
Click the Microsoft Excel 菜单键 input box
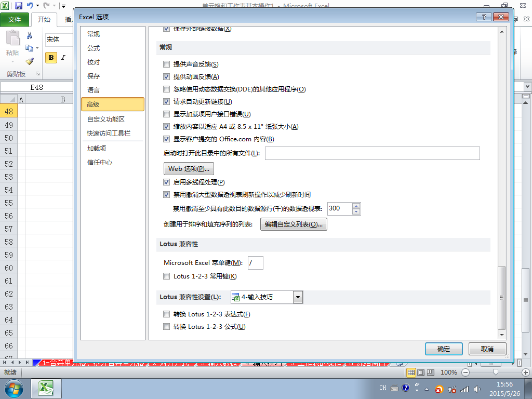[255, 263]
